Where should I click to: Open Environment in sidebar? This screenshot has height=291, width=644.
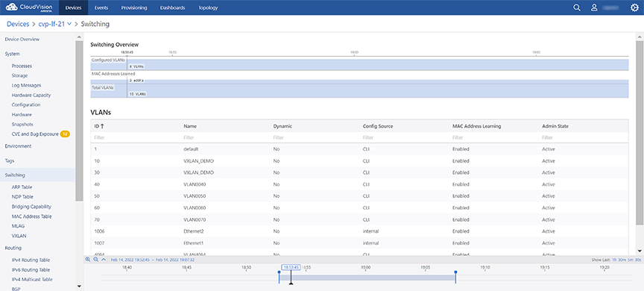[x=18, y=146]
